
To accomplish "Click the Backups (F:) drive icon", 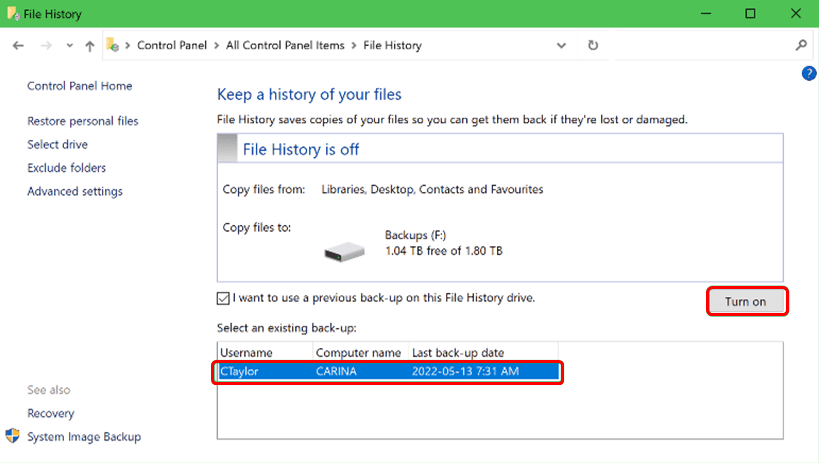I will coord(344,249).
